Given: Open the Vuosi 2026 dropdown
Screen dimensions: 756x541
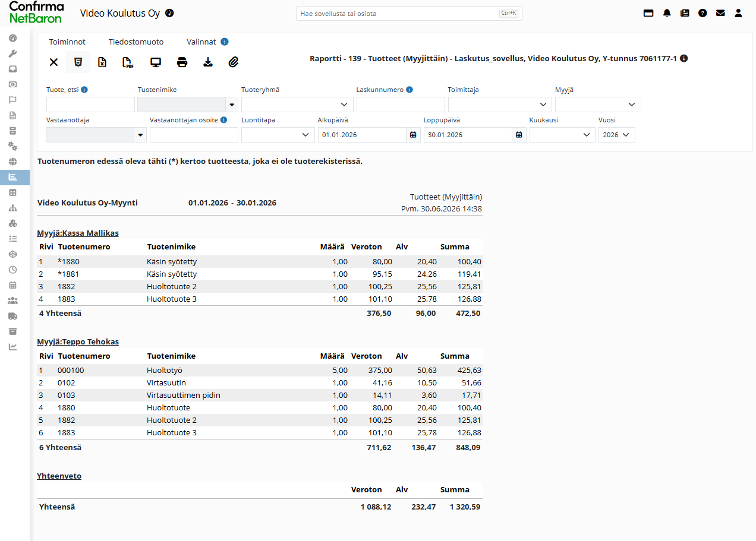Looking at the screenshot, I should tap(616, 135).
